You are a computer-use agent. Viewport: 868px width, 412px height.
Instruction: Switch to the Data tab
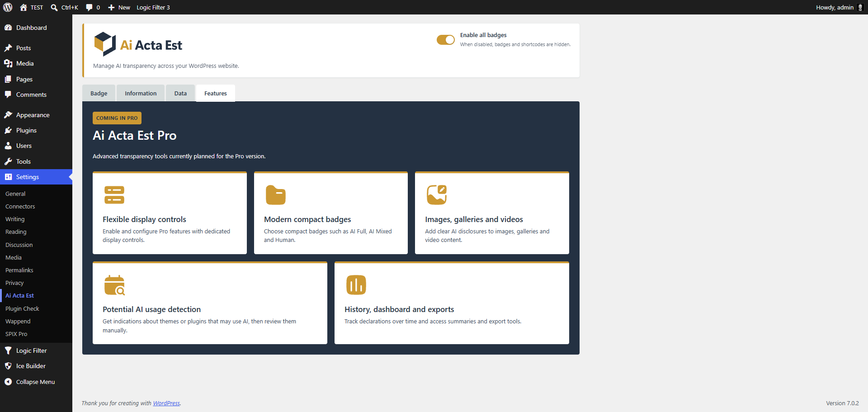tap(180, 93)
